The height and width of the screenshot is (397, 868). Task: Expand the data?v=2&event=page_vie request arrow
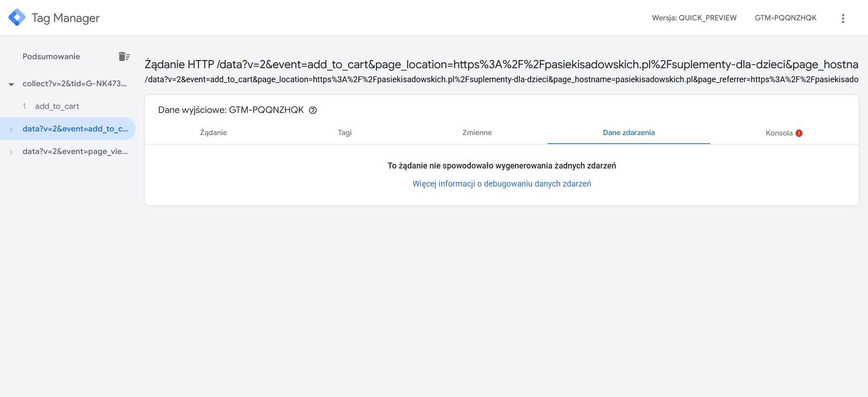[x=11, y=152]
